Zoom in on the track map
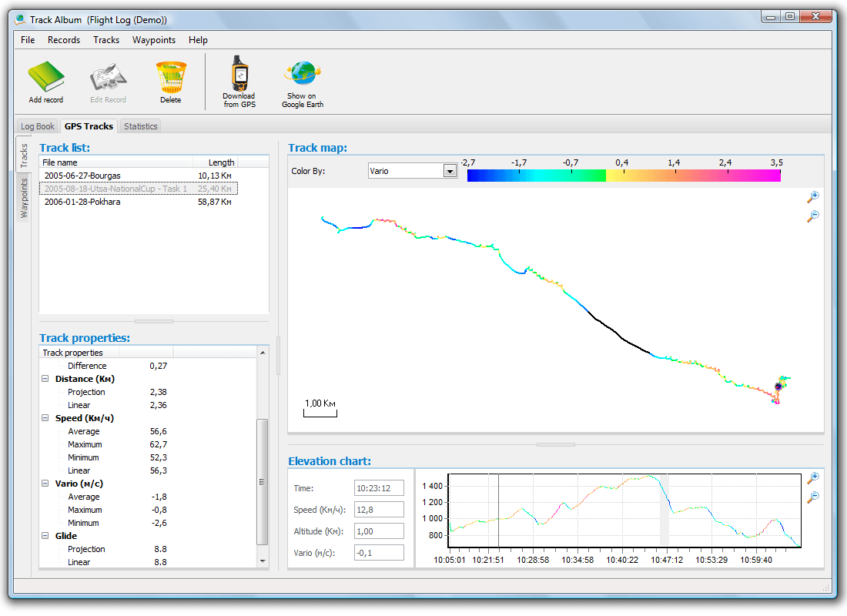This screenshot has height=616, width=847. (x=813, y=196)
